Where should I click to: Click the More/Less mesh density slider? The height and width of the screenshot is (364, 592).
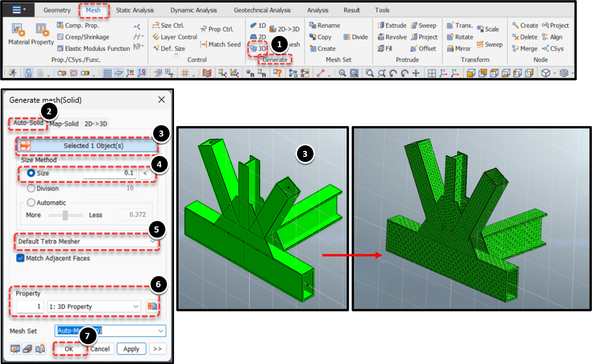pyautogui.click(x=65, y=215)
